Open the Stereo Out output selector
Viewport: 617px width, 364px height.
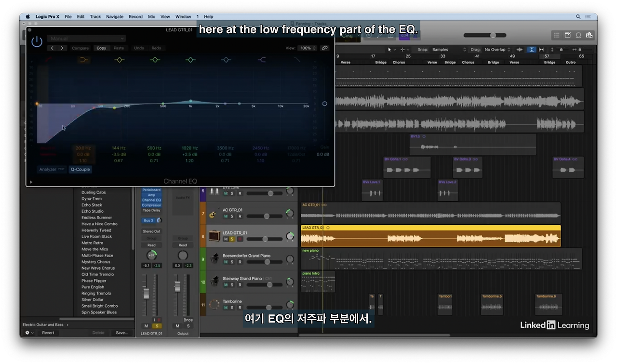(151, 231)
